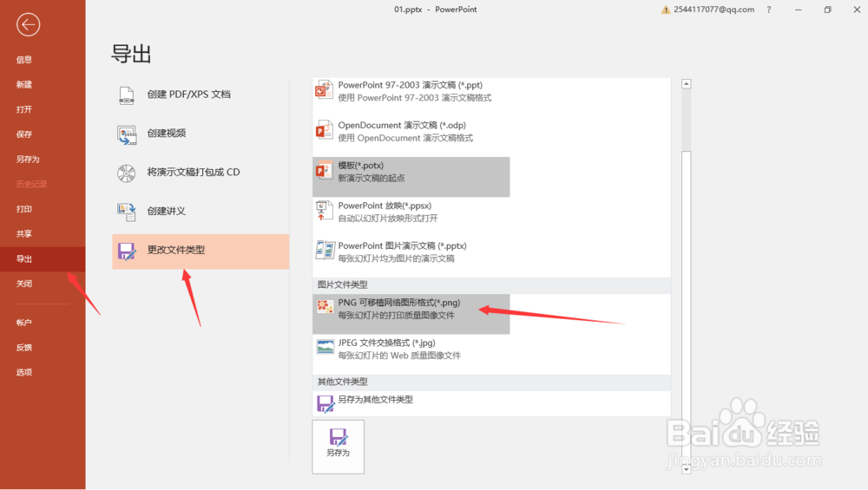Click the Package for CD disc icon
Screen dimensions: 868x490
126,173
